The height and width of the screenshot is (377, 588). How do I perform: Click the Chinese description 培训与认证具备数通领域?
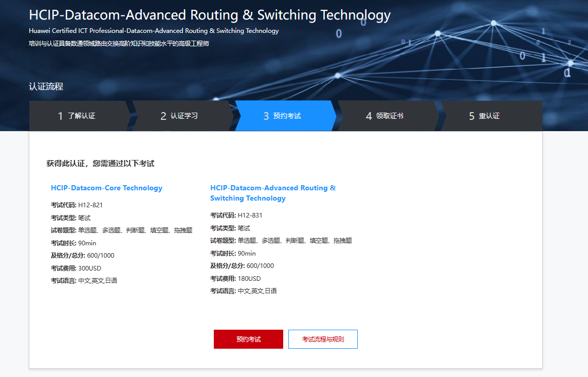[x=119, y=44]
